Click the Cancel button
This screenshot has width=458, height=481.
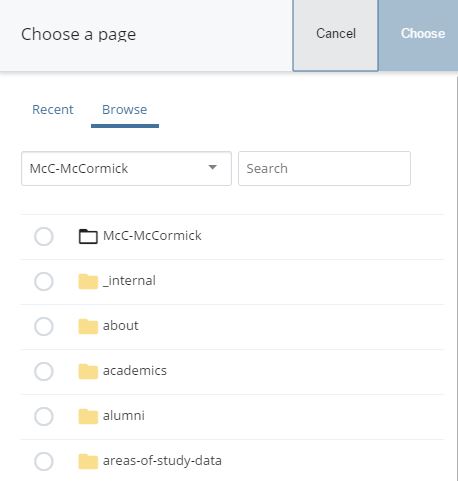point(335,35)
